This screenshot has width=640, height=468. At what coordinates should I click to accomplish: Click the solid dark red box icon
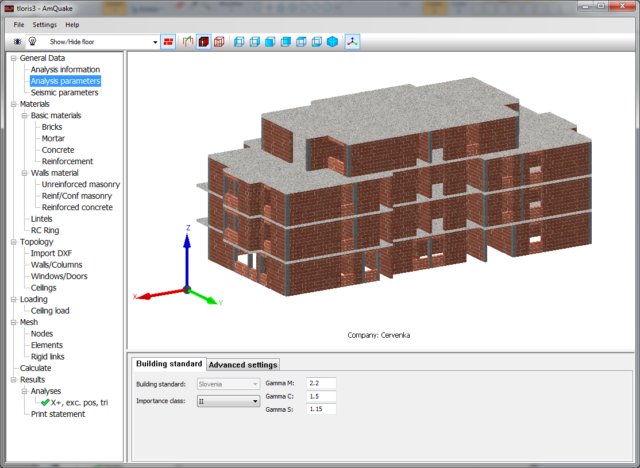203,42
